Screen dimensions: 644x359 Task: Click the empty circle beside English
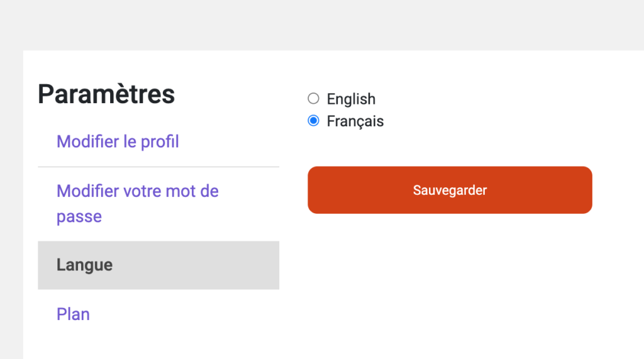(313, 99)
